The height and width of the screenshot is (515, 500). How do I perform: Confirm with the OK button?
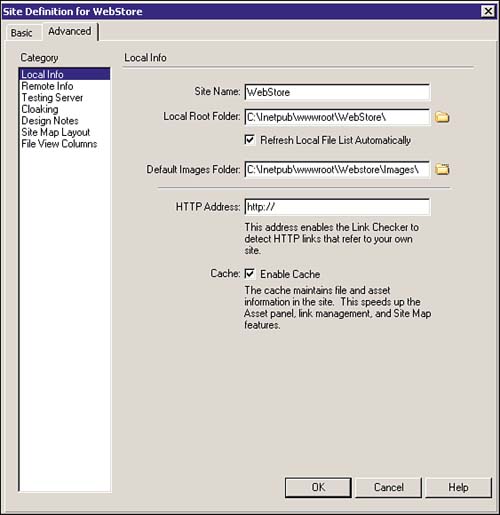[318, 487]
